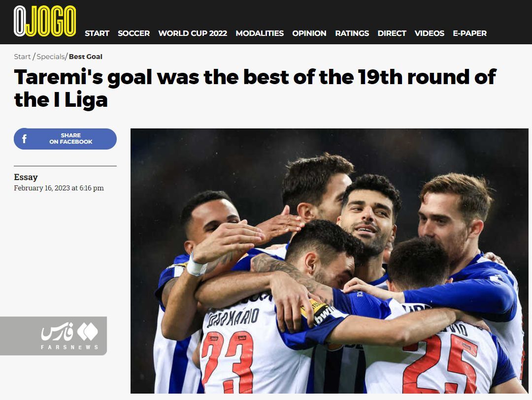Click the article headline about Taremi's goal

tap(255, 88)
